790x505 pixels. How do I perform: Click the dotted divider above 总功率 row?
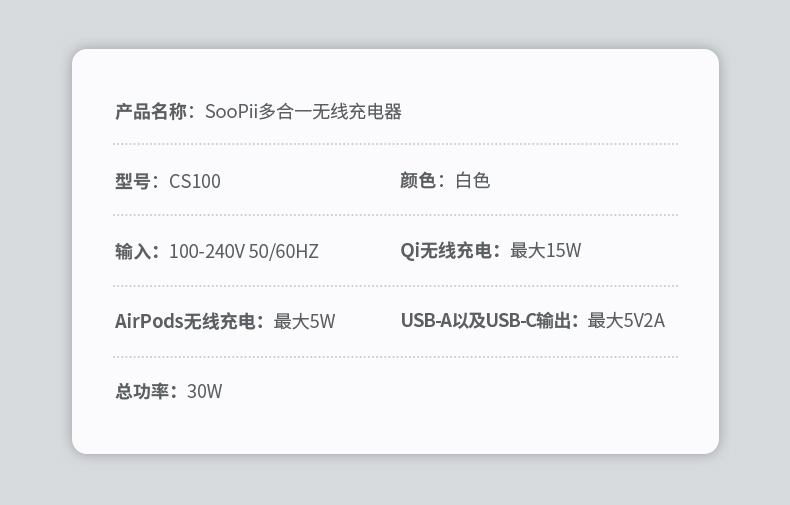coord(395,356)
